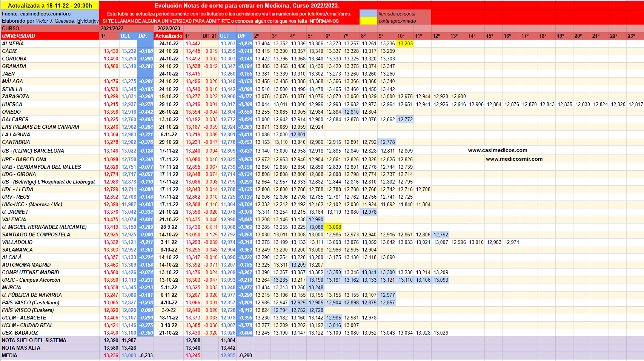Click the 'CANTABRIA' university cell

pos(50,142)
